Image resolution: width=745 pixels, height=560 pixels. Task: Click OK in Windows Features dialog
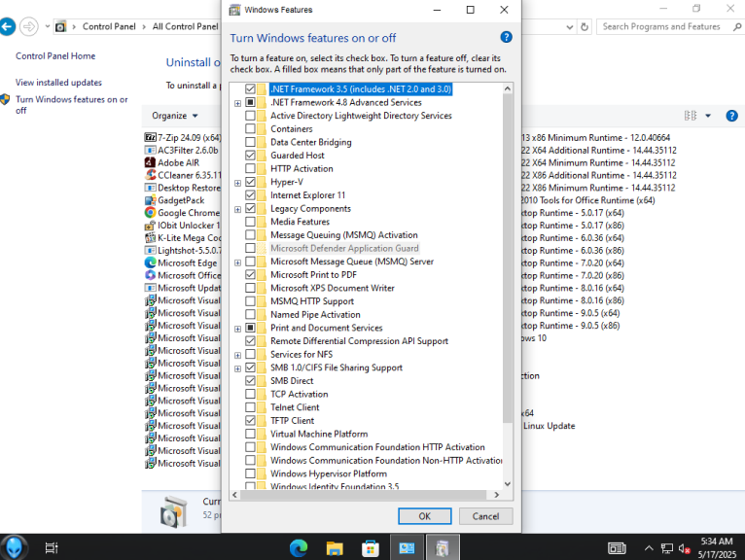pyautogui.click(x=424, y=516)
